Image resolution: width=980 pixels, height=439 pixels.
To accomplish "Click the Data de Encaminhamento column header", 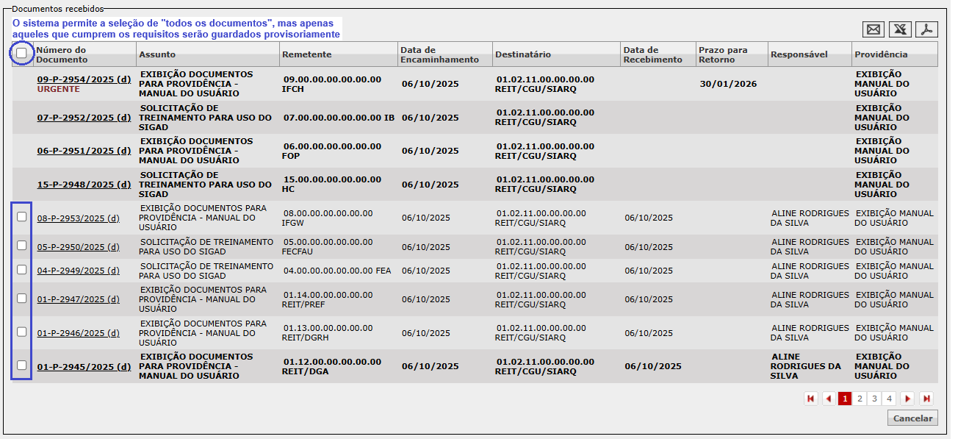I will pyautogui.click(x=439, y=54).
